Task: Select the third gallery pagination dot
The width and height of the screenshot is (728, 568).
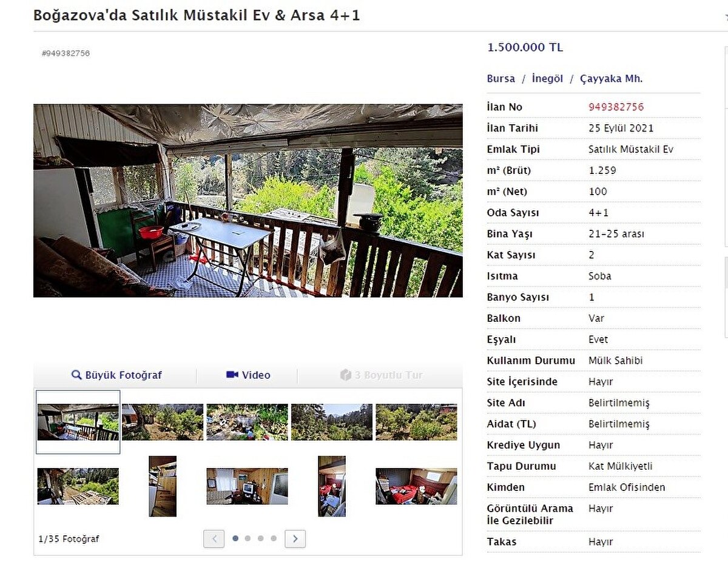Action: [x=260, y=538]
